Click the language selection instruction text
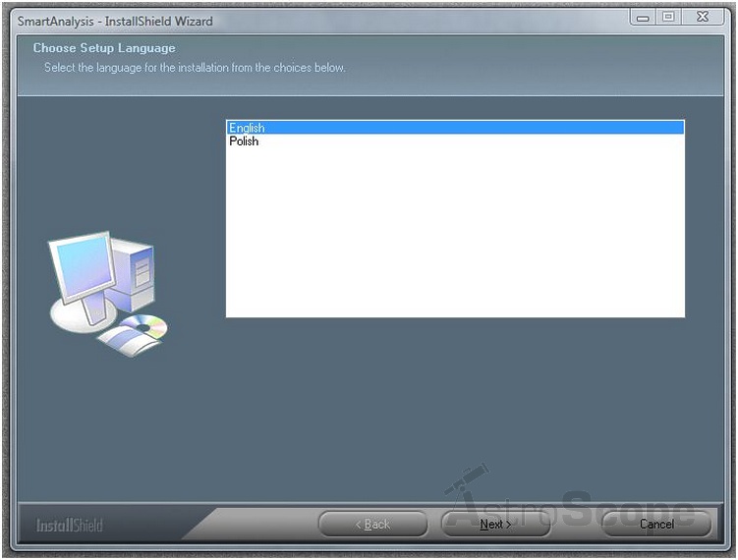 195,68
